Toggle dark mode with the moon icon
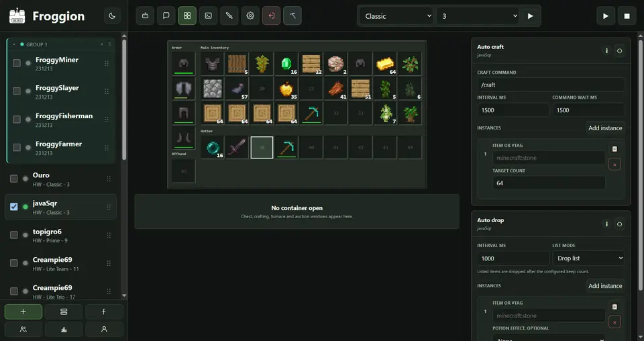Image resolution: width=644 pixels, height=341 pixels. [112, 16]
